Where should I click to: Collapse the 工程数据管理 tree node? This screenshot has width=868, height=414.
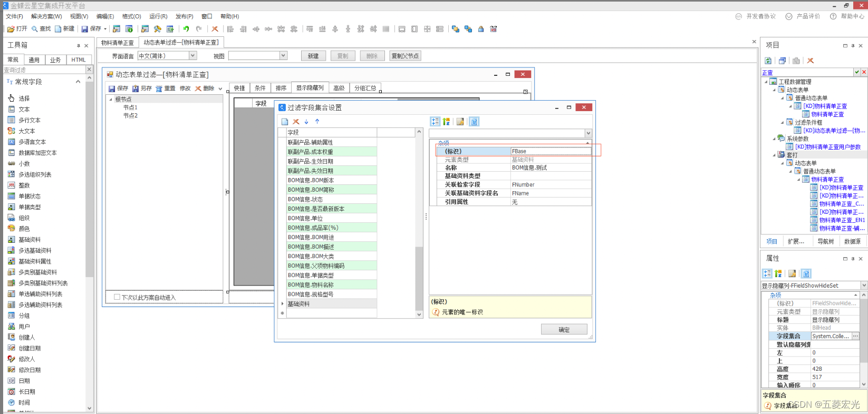click(766, 82)
